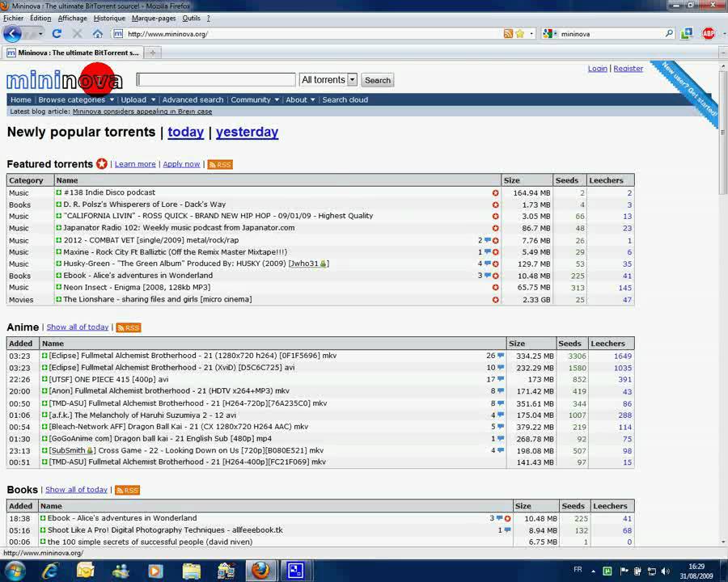Open the Apply now link

coord(181,164)
